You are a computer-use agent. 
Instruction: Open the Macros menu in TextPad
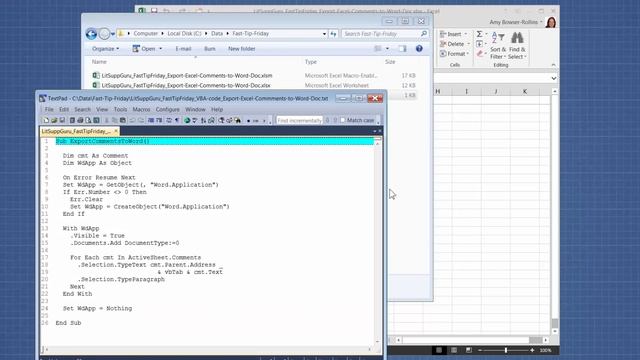[141, 109]
